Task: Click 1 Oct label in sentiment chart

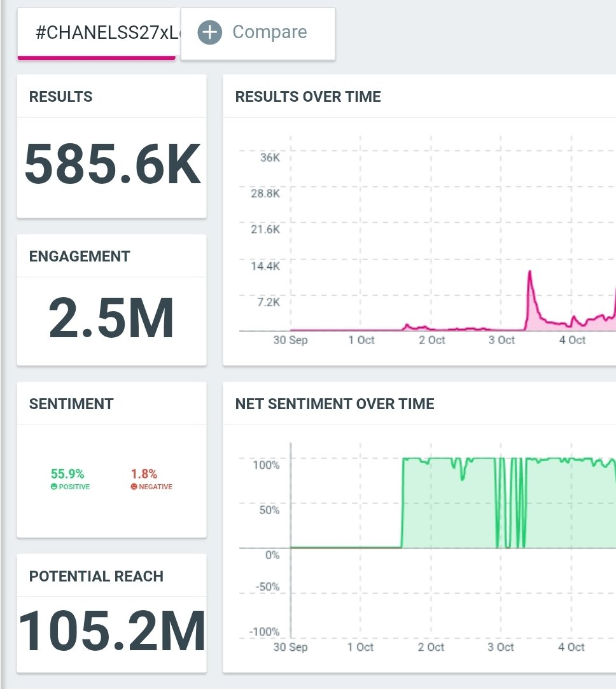Action: (360, 647)
